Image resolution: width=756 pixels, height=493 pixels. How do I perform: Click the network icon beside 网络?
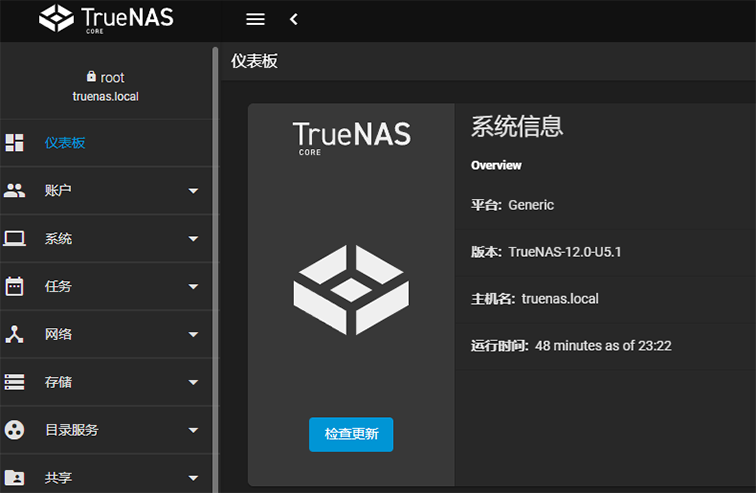pos(14,334)
